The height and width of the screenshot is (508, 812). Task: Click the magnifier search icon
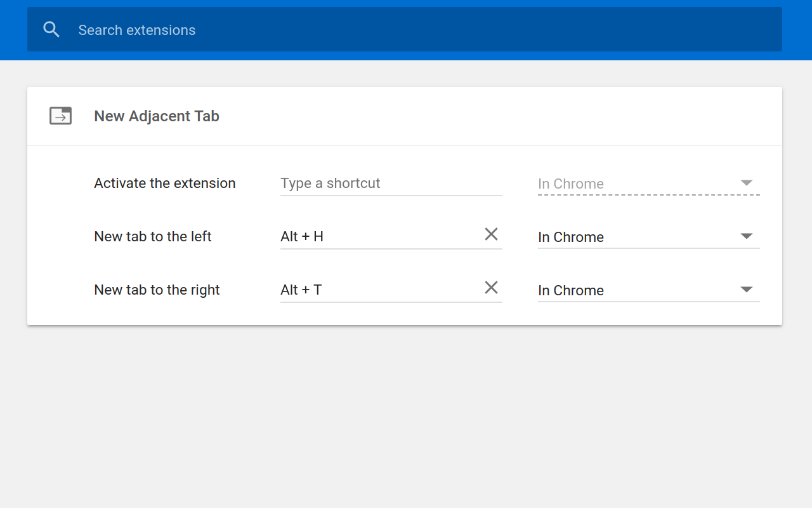coord(51,30)
